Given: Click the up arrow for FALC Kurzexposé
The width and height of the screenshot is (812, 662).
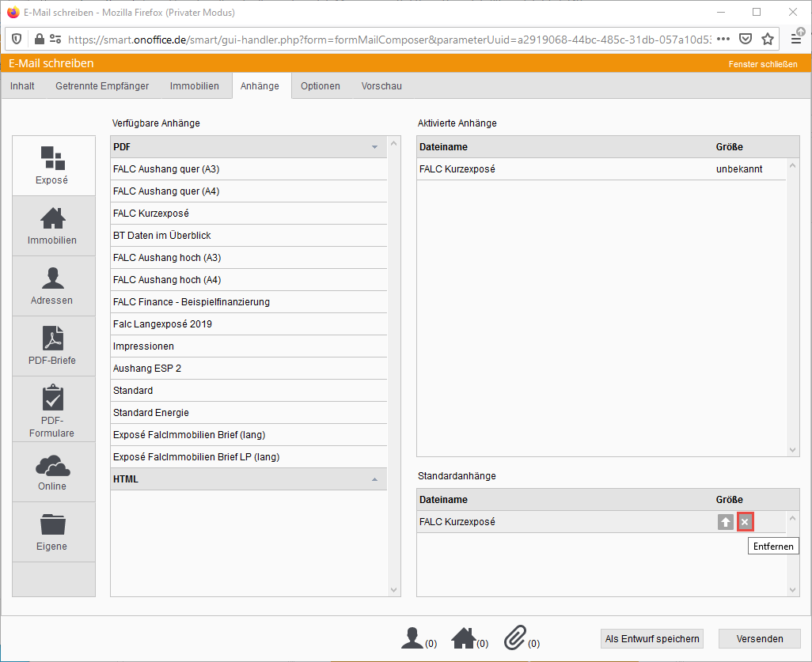Looking at the screenshot, I should [726, 522].
